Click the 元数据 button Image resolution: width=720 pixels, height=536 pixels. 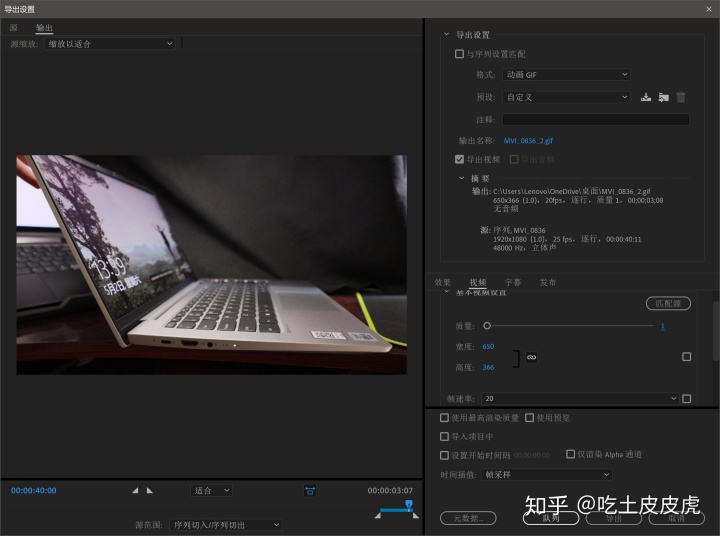[468, 518]
